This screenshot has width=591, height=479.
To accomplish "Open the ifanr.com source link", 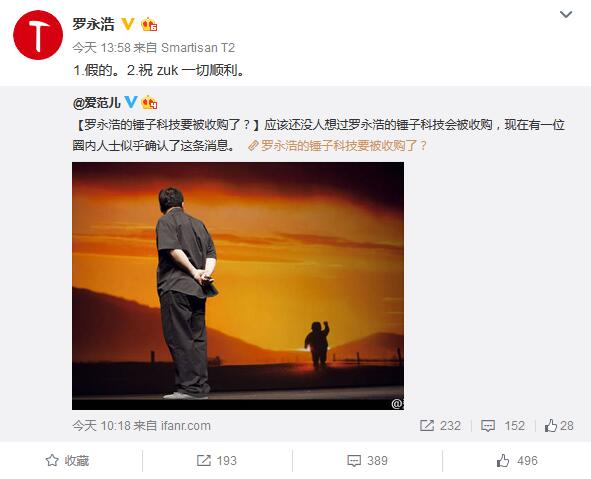I will click(x=186, y=426).
